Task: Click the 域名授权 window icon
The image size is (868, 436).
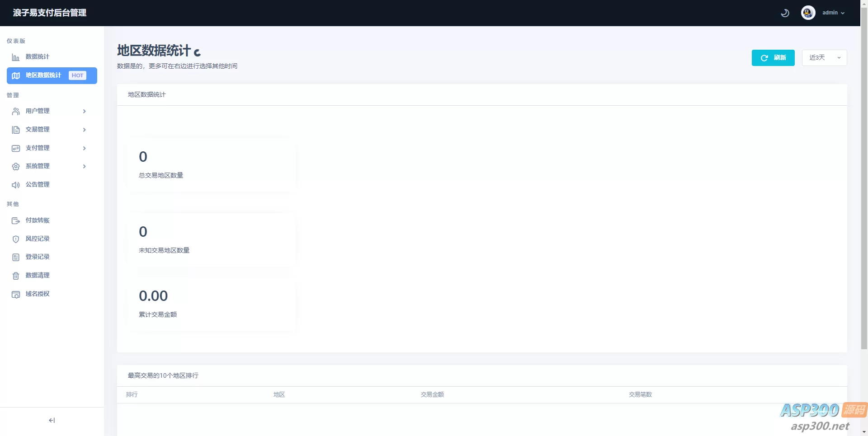Action: coord(16,295)
